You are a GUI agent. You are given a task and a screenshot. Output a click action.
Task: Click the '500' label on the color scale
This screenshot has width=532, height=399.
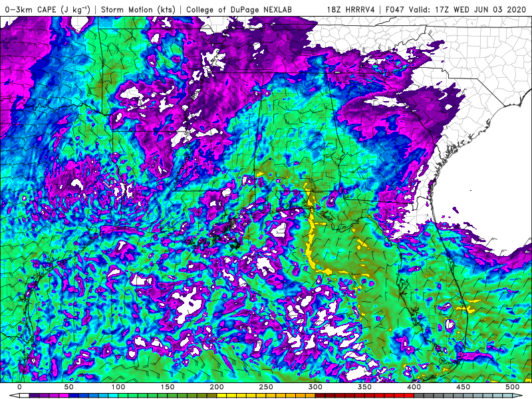(x=512, y=387)
